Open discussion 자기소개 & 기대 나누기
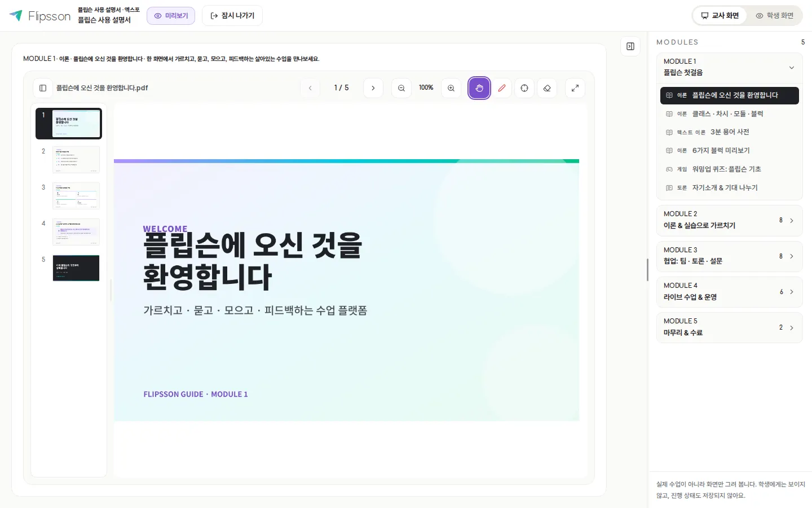Image resolution: width=812 pixels, height=508 pixels. [729, 188]
